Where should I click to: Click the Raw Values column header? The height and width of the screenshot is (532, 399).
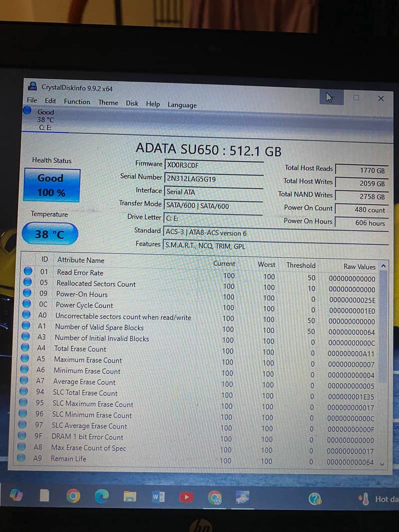pos(360,266)
